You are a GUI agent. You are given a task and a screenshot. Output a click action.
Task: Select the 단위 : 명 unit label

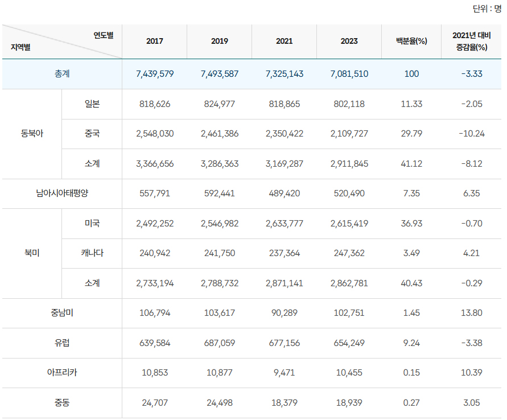487,9
